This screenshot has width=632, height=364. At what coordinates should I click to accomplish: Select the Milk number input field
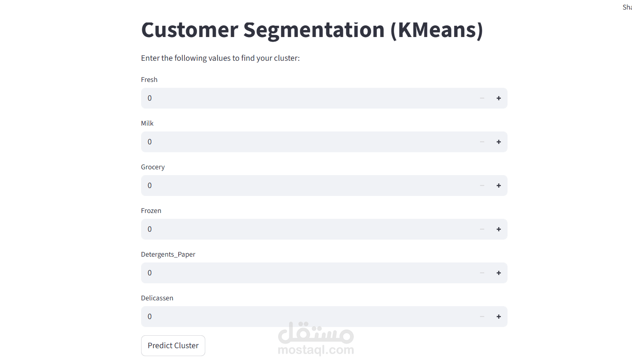pos(291,141)
